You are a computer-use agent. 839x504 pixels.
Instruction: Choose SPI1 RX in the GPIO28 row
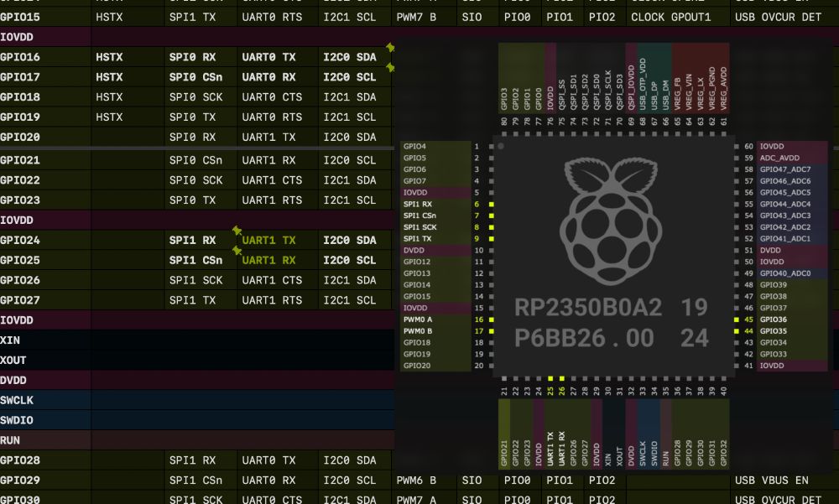coord(192,460)
